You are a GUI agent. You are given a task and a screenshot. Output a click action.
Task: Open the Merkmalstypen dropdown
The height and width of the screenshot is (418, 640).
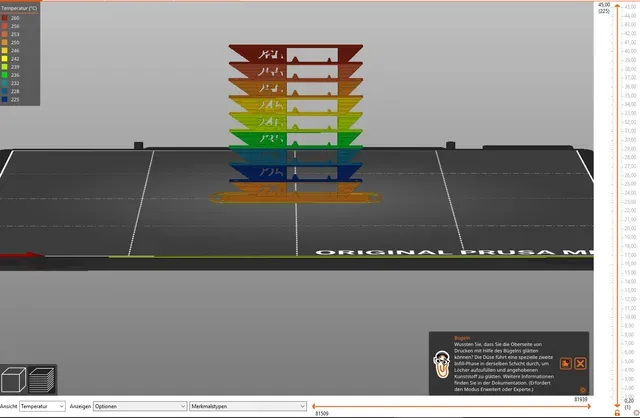click(248, 406)
